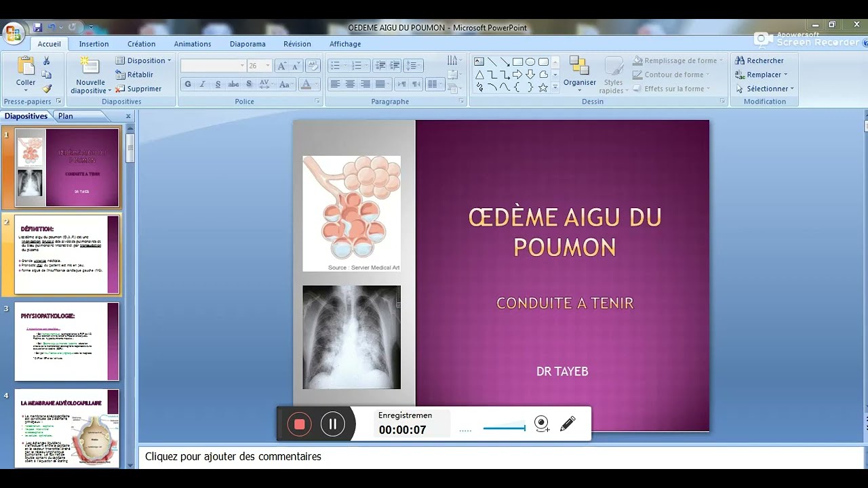The height and width of the screenshot is (488, 868).
Task: Open the Révision tab
Action: pyautogui.click(x=297, y=44)
